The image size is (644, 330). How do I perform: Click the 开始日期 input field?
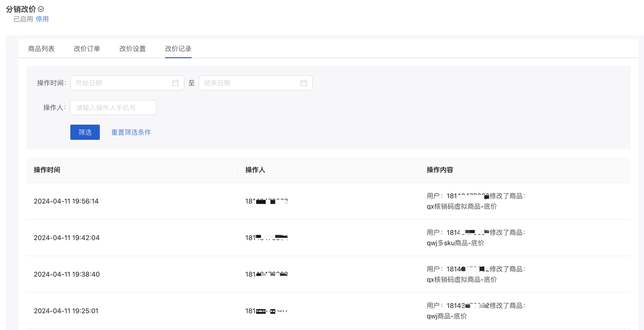coord(127,83)
